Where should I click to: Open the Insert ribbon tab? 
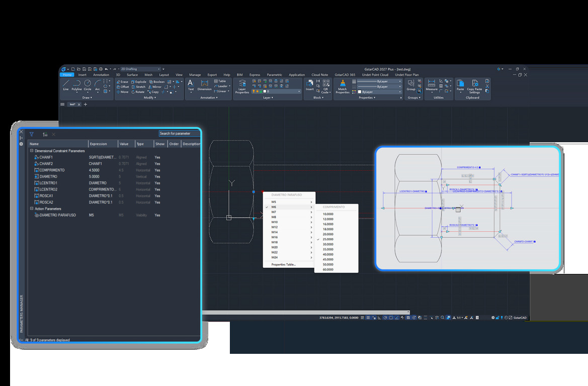82,74
